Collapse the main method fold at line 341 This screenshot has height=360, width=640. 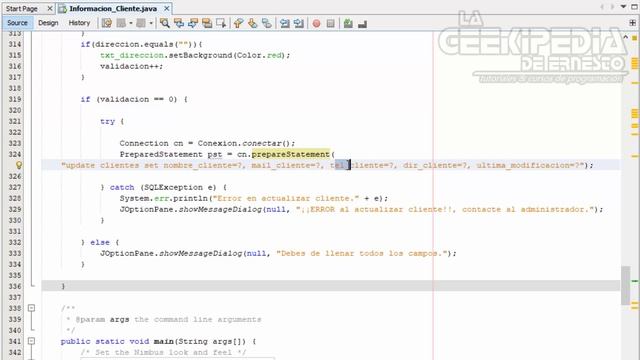[31, 341]
